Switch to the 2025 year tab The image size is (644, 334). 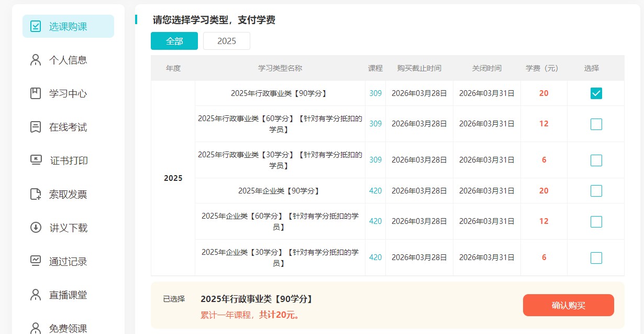pyautogui.click(x=227, y=41)
